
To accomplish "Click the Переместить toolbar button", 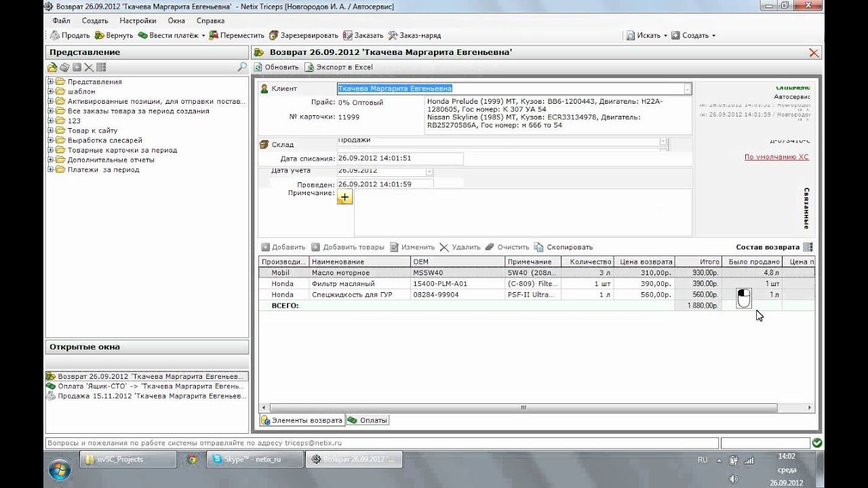I will pos(237,35).
